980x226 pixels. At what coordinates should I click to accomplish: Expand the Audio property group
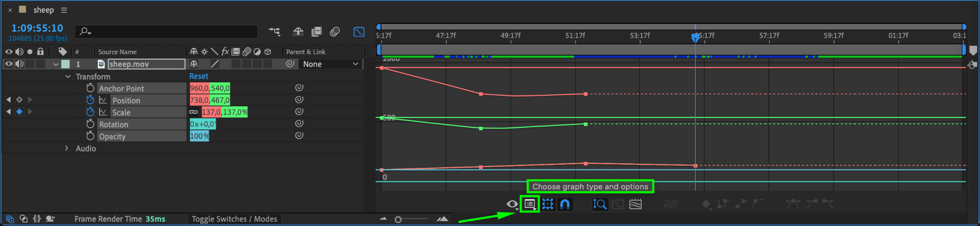(67, 148)
